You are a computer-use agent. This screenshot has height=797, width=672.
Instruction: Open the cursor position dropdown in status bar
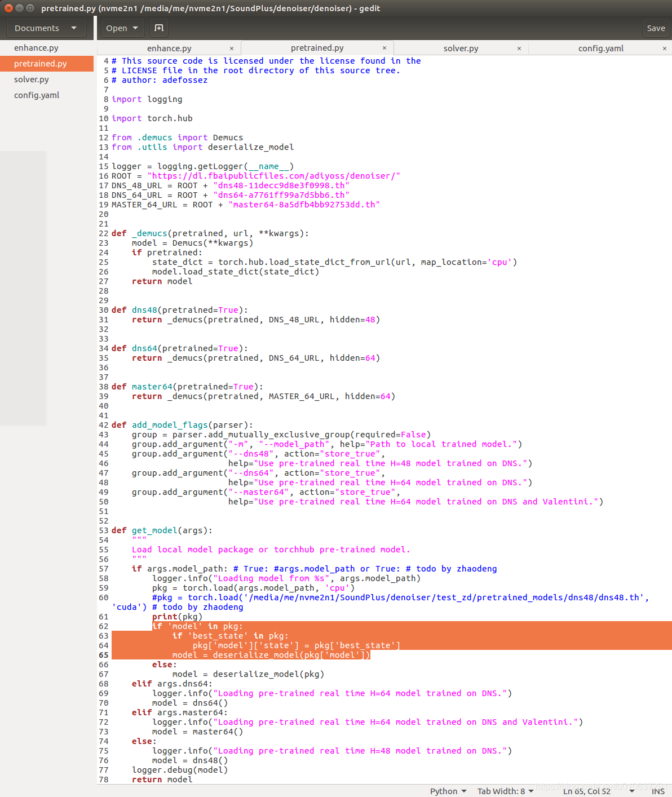tap(595, 791)
